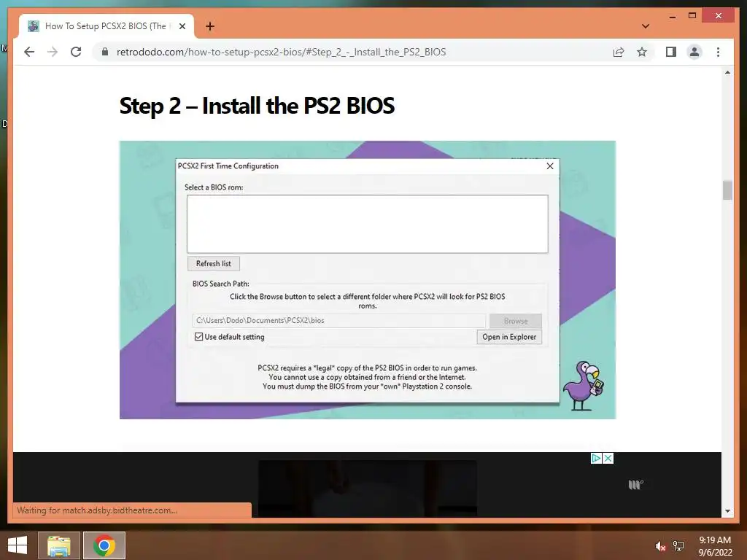Close the advertisement with X
The height and width of the screenshot is (560, 747).
pos(608,458)
